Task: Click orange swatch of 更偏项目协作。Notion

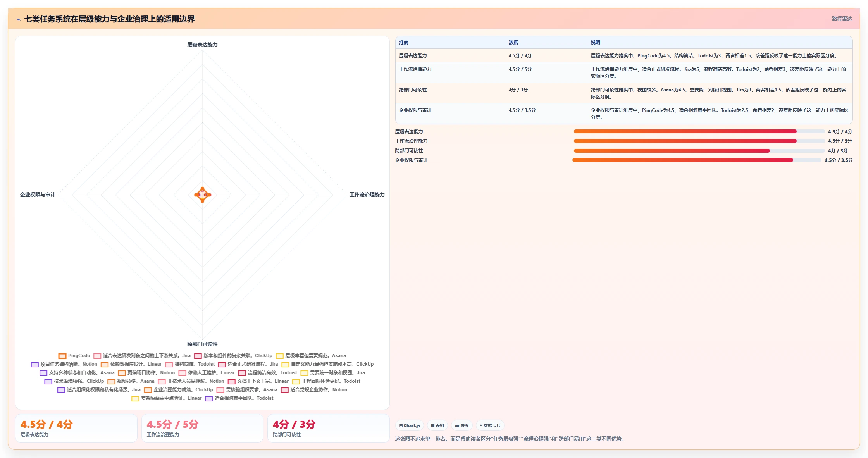Action: 122,373
